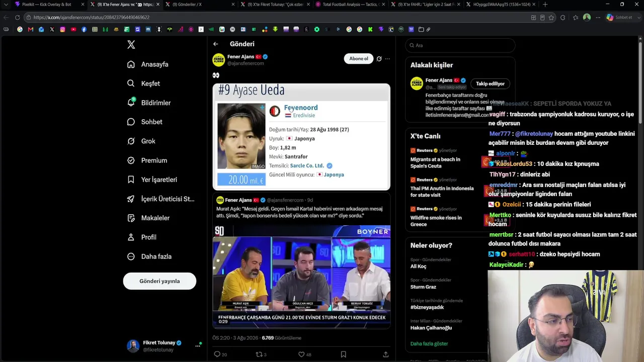Switch to the HOypgpSWkAApgT5 image tab
This screenshot has width=644, height=362.
coord(500,5)
